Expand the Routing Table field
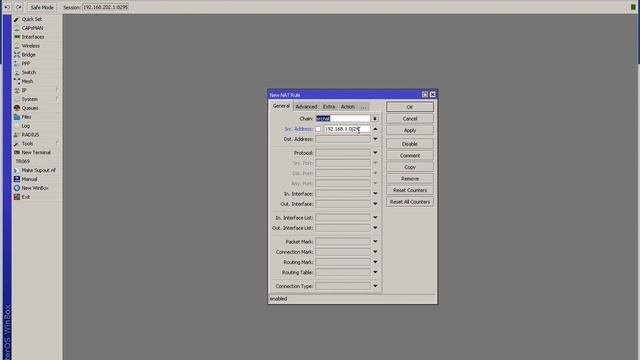Viewport: 640px width, 360px height. click(x=375, y=272)
